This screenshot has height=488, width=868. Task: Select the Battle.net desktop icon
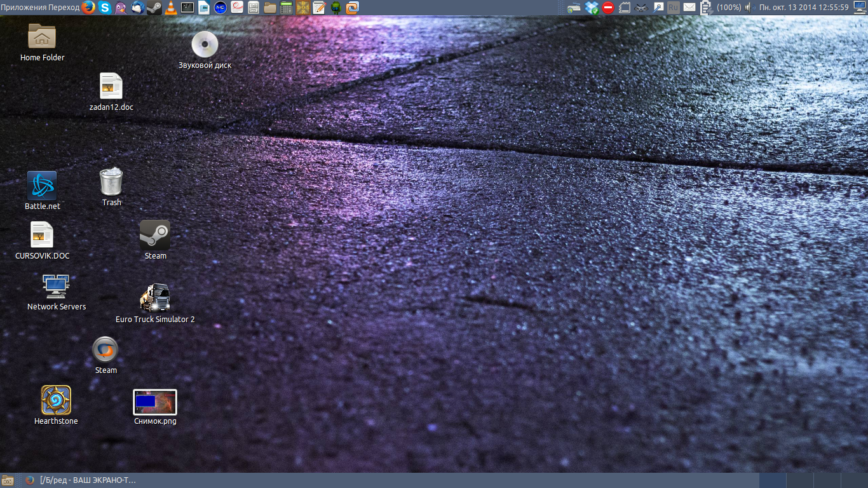click(x=42, y=191)
